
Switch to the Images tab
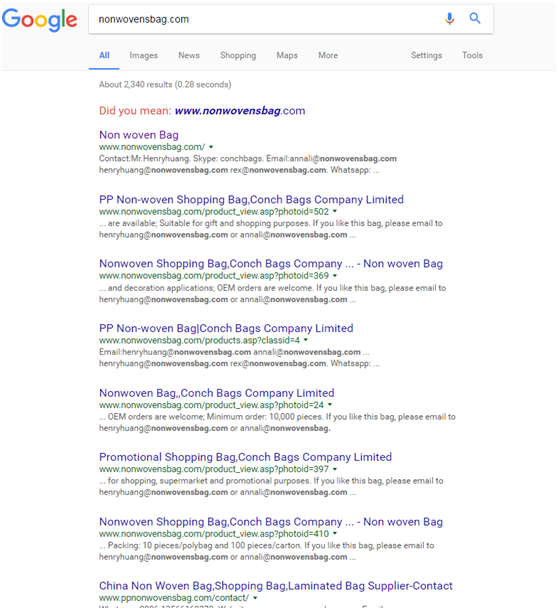(x=144, y=55)
